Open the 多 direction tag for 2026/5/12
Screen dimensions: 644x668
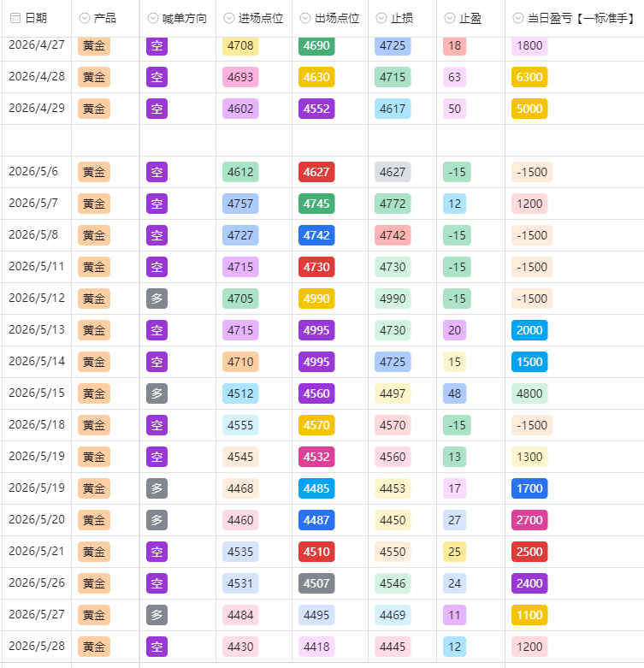[157, 299]
